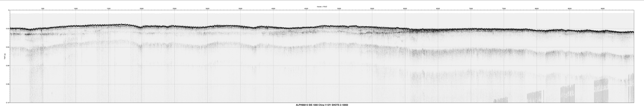Select the 5000 trace tick label
The image size is (644, 106).
click(x=339, y=9)
